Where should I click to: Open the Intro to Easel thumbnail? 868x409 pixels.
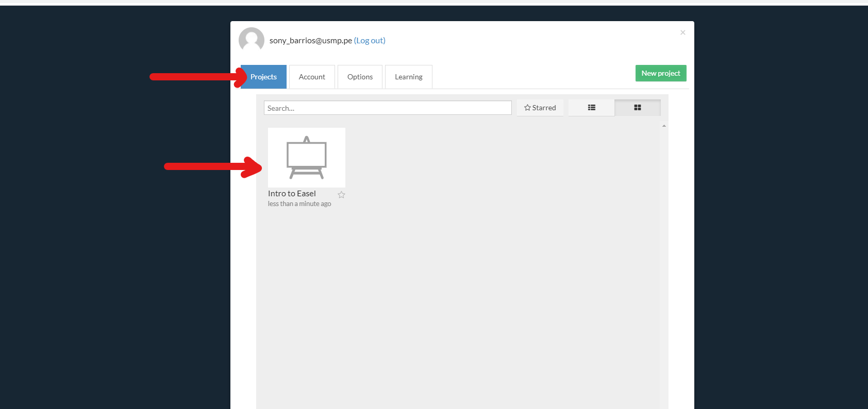307,158
